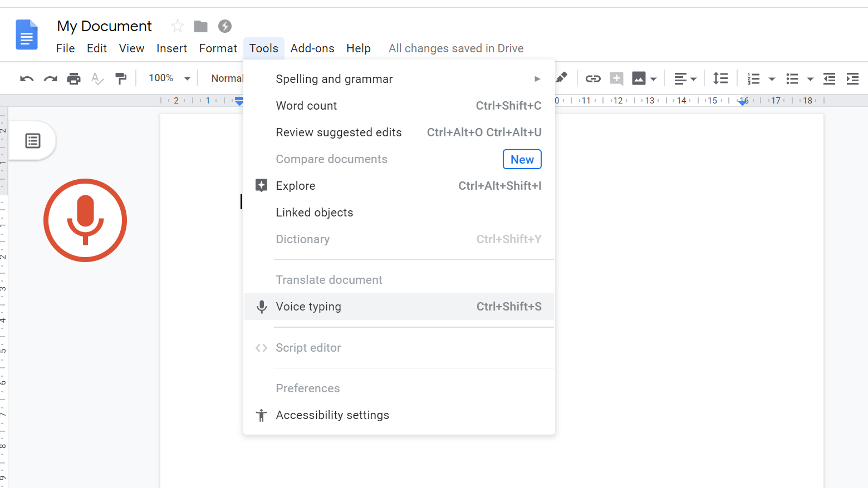The width and height of the screenshot is (868, 488).
Task: Expand the image insert dropdown arrow
Action: [653, 79]
